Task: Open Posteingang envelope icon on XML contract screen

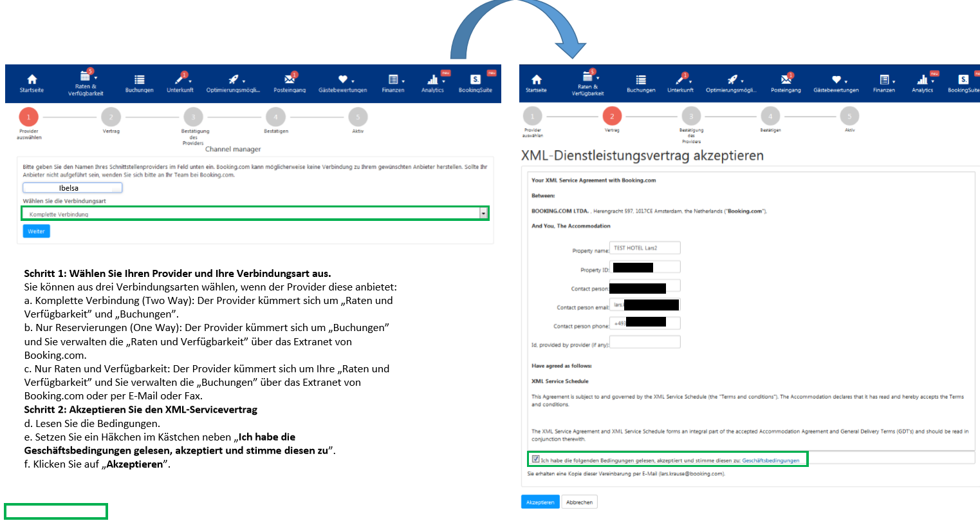Action: click(x=786, y=80)
